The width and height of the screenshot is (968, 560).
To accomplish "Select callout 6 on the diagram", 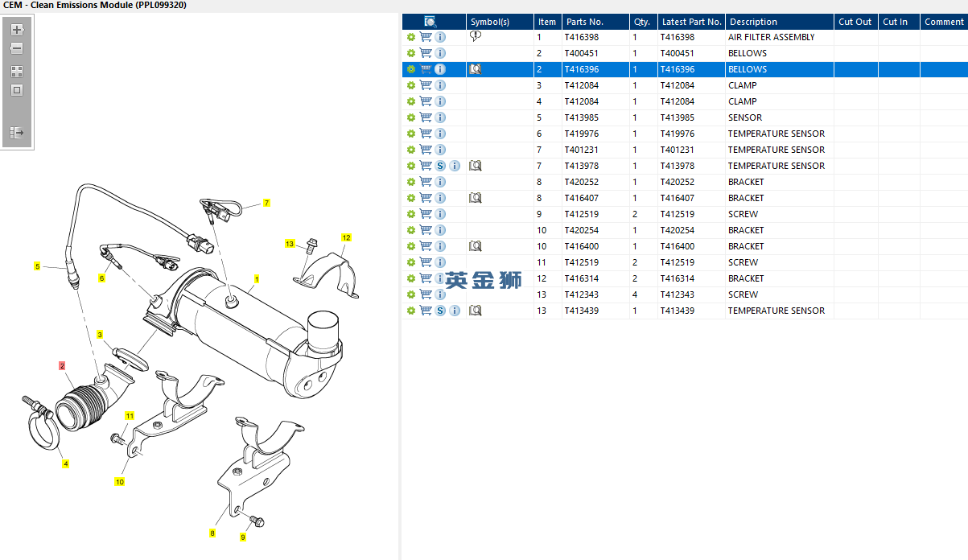I will pos(101,278).
